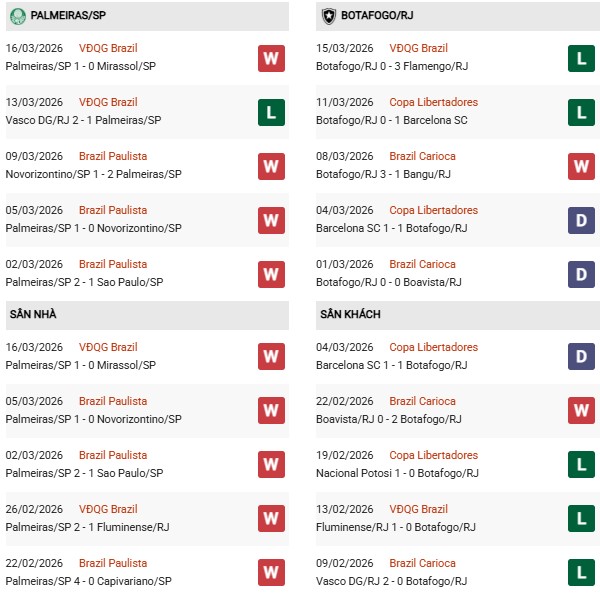Click the Fluminense/RJ 1-0 Botafogo/RJ match result
The image size is (600, 593).
[x=397, y=527]
